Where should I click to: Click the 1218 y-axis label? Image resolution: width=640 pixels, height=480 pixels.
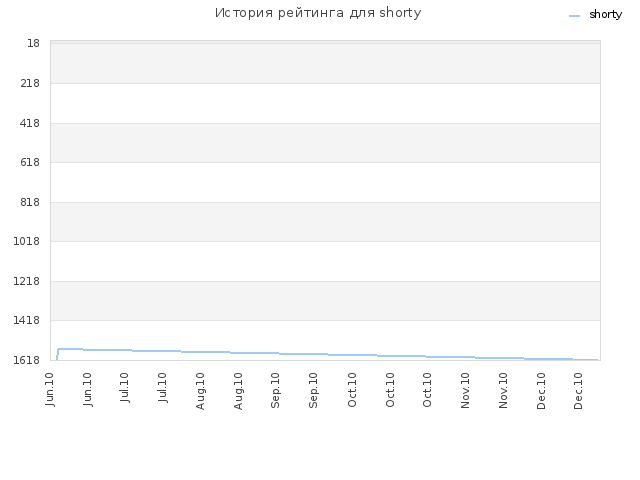(27, 281)
